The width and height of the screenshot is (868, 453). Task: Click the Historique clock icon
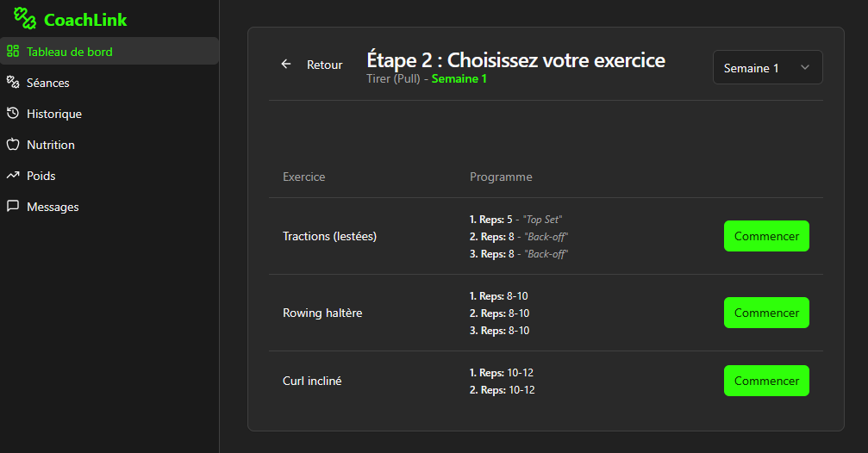tap(13, 114)
